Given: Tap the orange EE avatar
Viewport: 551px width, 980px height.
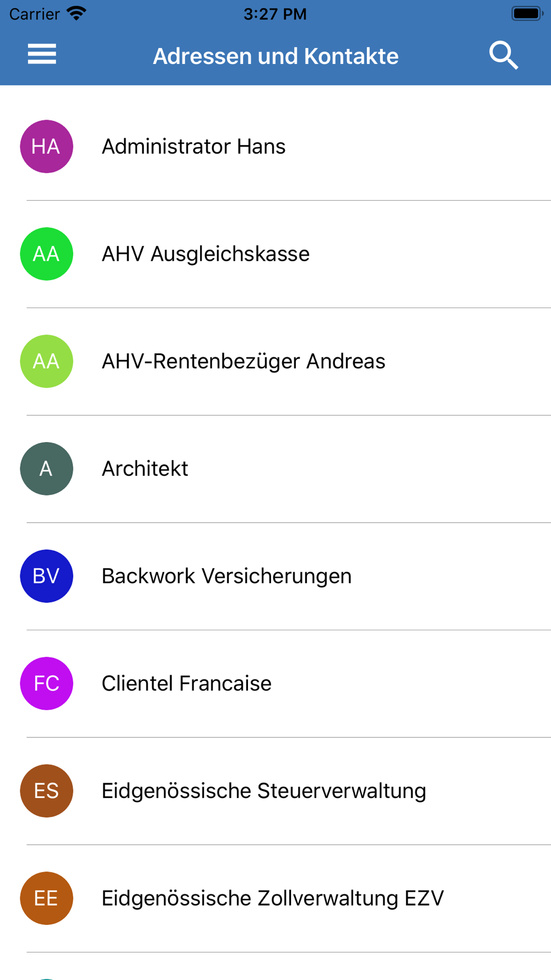Looking at the screenshot, I should pos(46,898).
